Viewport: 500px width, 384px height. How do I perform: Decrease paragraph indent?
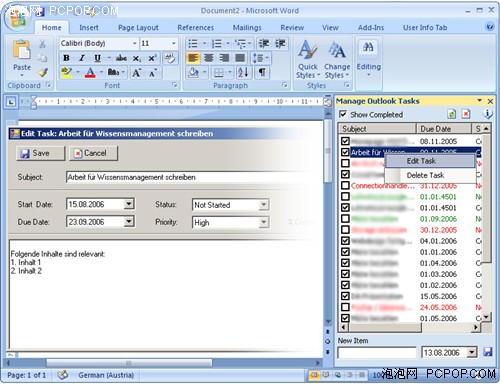pyautogui.click(x=264, y=43)
